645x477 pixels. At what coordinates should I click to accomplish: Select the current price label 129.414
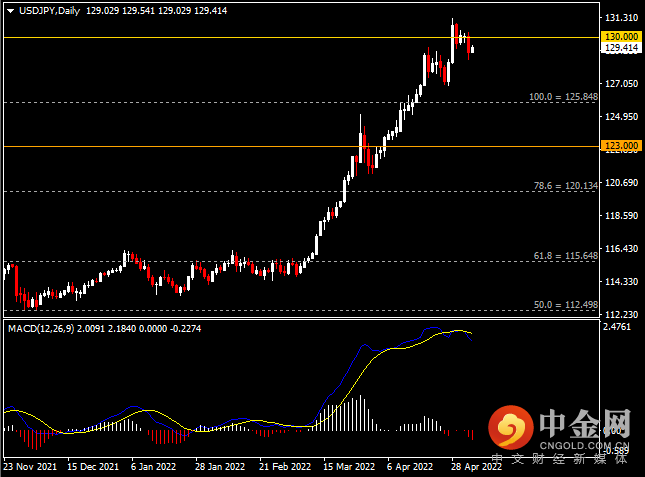(622, 48)
